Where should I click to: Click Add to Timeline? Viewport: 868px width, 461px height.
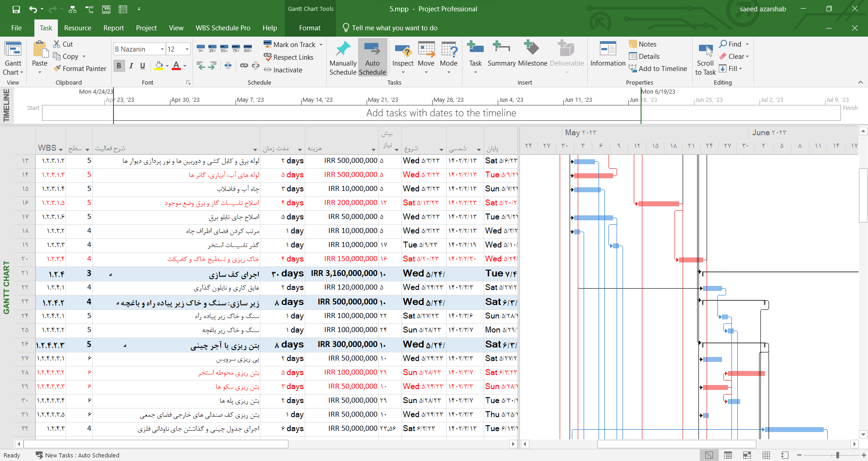(x=658, y=68)
